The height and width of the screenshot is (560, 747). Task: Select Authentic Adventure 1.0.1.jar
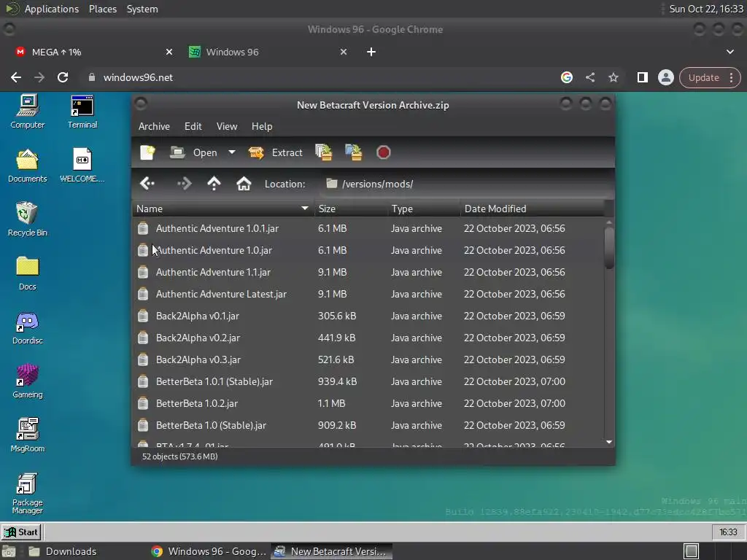pyautogui.click(x=368, y=228)
